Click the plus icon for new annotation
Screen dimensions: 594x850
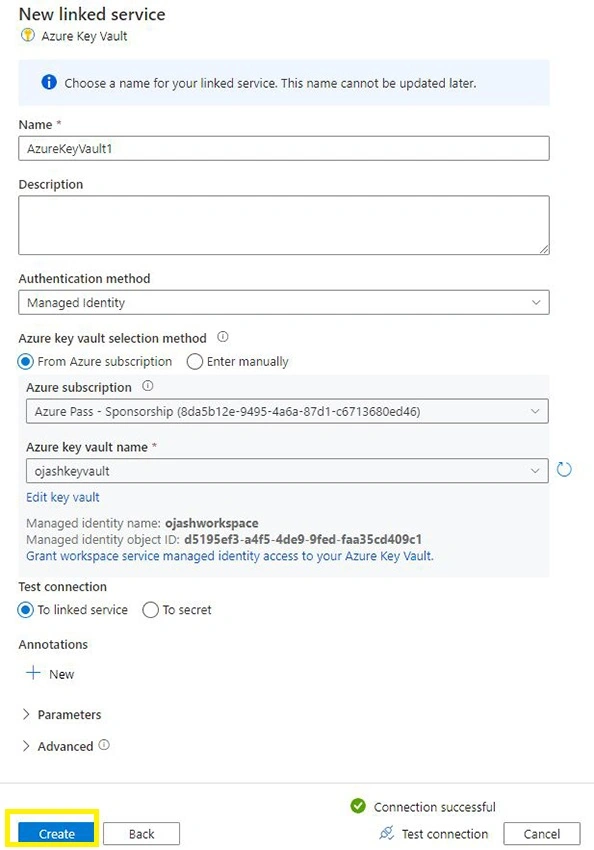click(33, 673)
